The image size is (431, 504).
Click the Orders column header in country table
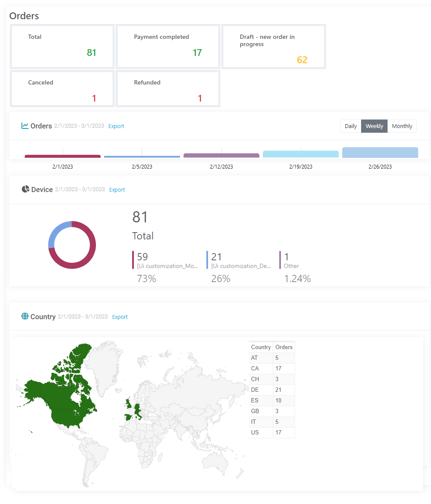(283, 347)
